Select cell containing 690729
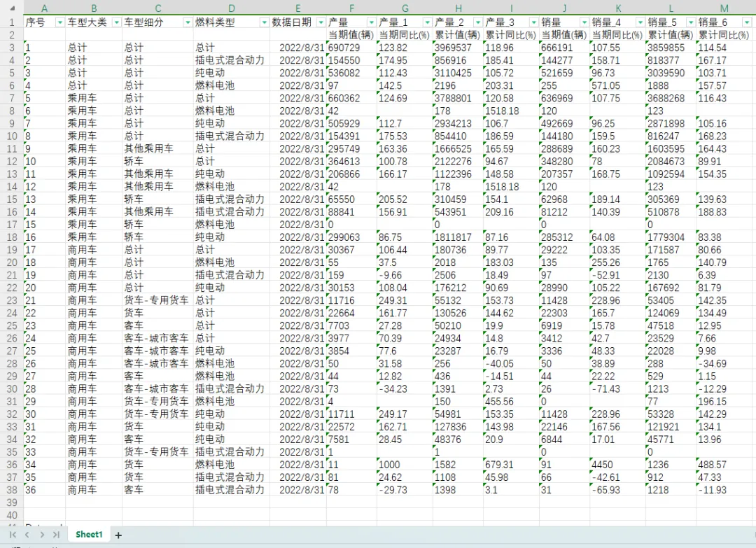This screenshot has height=548, width=756. click(351, 48)
